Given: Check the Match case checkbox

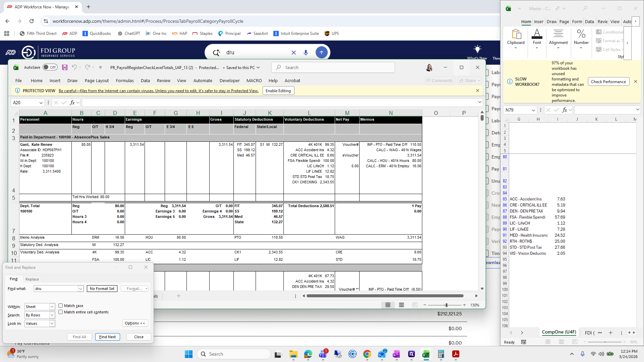Looking at the screenshot, I should click(61, 306).
